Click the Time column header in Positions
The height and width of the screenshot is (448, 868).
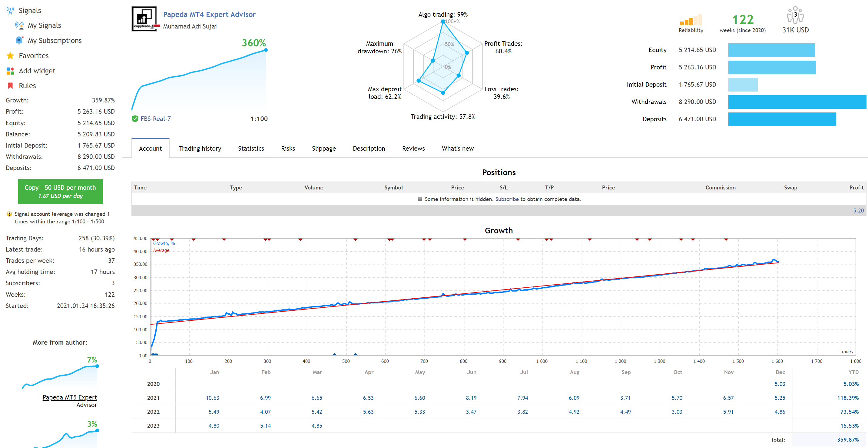click(x=140, y=188)
